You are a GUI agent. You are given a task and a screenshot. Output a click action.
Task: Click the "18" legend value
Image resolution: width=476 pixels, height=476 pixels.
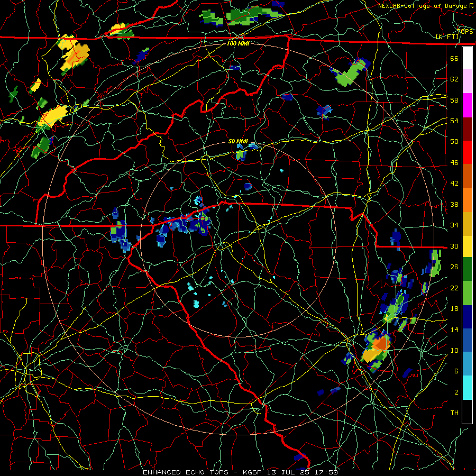454,309
